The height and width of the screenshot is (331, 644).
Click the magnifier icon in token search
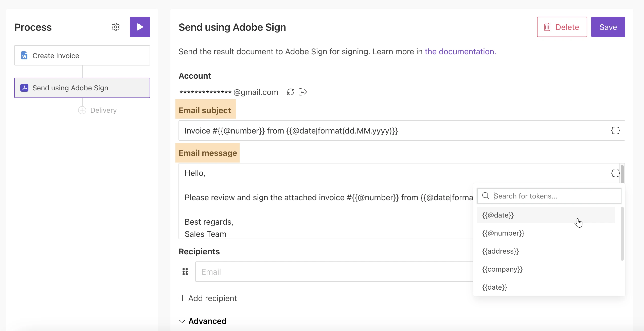(x=486, y=196)
